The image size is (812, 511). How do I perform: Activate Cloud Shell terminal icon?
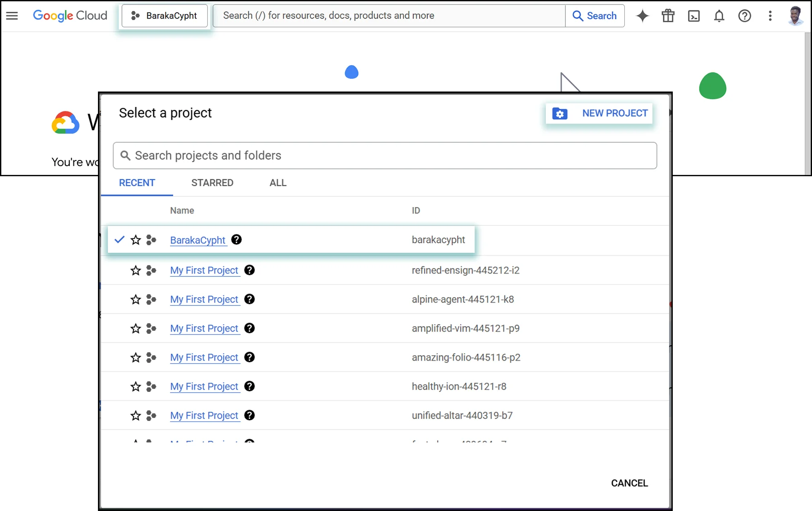(x=694, y=16)
